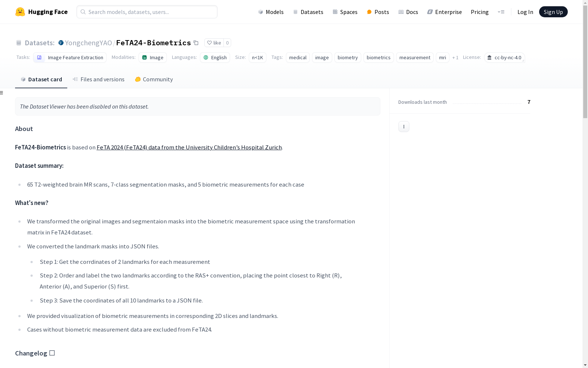Click the YongchengYAO user avatar icon

pyautogui.click(x=61, y=43)
